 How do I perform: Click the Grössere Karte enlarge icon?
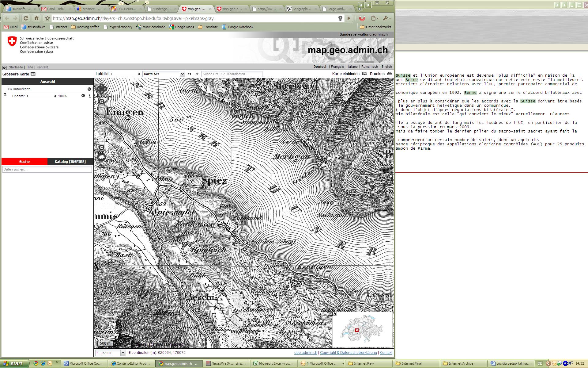(33, 74)
